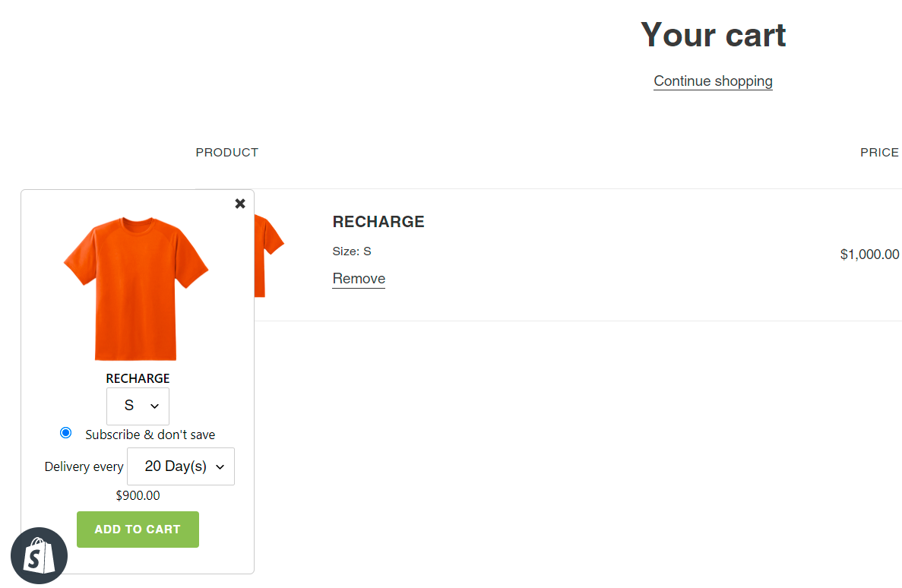This screenshot has width=902, height=588.
Task: Click the orange t-shirt image in the popup
Action: 136,289
